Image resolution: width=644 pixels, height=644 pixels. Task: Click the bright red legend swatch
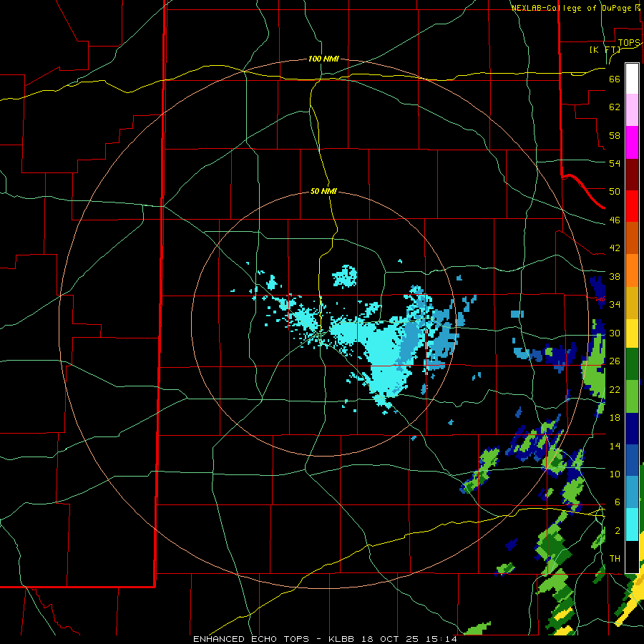pos(632,206)
